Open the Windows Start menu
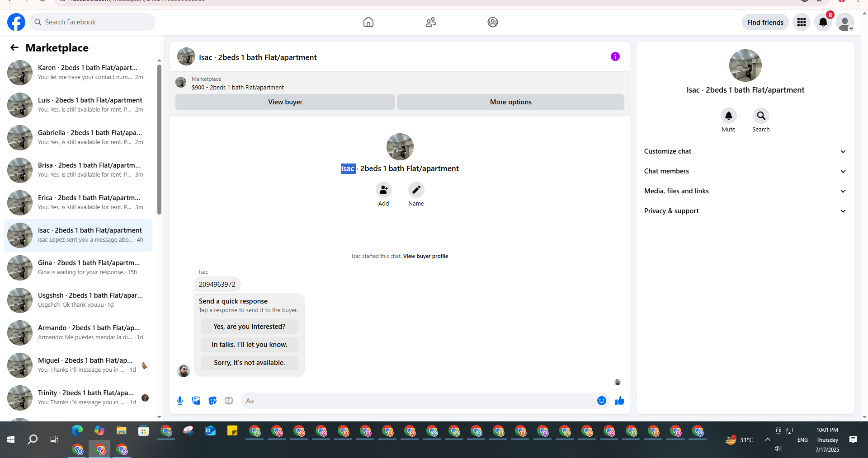 click(11, 439)
